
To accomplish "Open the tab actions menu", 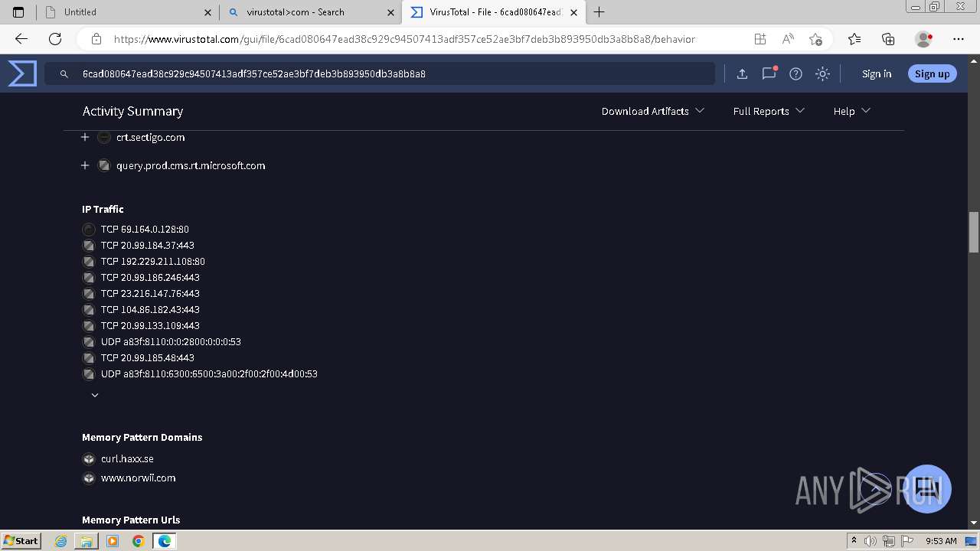I will pos(18,12).
